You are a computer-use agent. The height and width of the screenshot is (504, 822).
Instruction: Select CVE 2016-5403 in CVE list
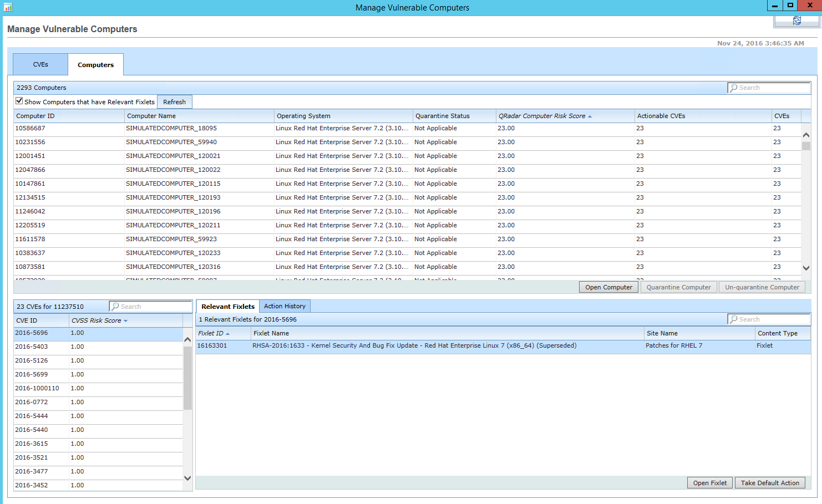(32, 347)
